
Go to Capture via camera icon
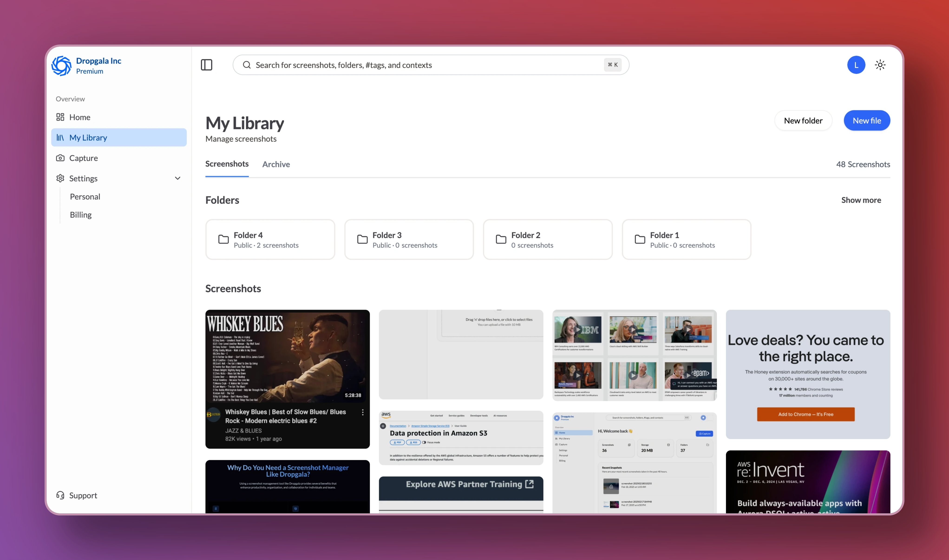(60, 158)
